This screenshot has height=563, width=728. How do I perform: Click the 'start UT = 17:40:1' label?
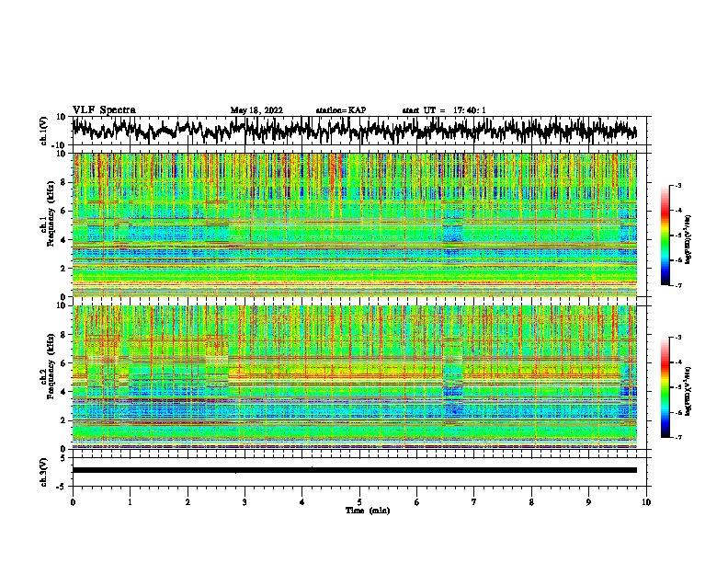click(444, 110)
